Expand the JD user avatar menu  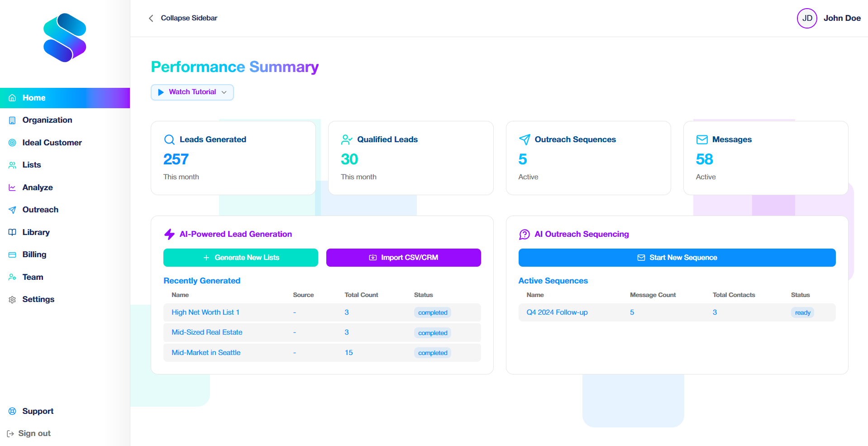click(x=807, y=18)
